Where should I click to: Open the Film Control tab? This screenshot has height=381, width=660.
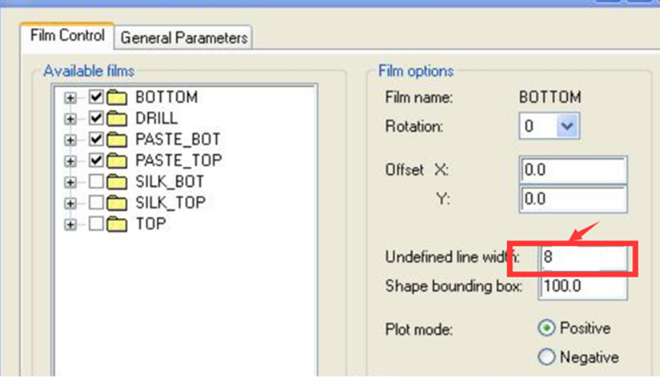pyautogui.click(x=67, y=35)
